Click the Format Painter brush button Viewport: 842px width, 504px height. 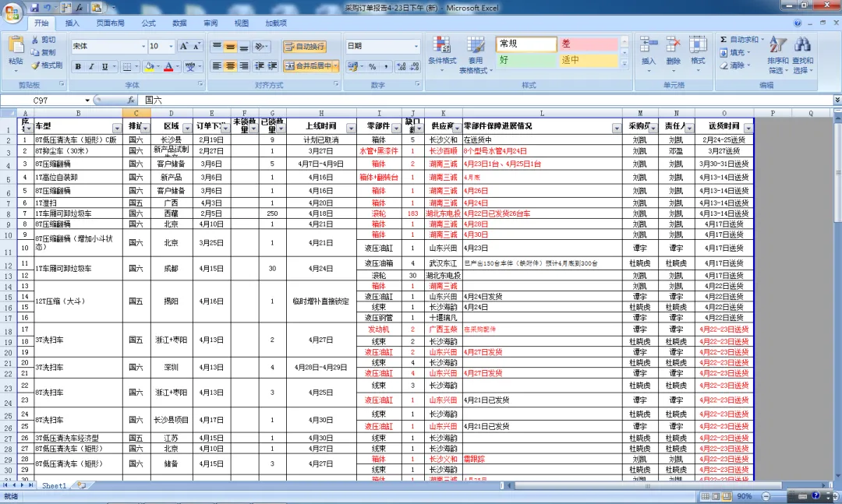tap(47, 65)
